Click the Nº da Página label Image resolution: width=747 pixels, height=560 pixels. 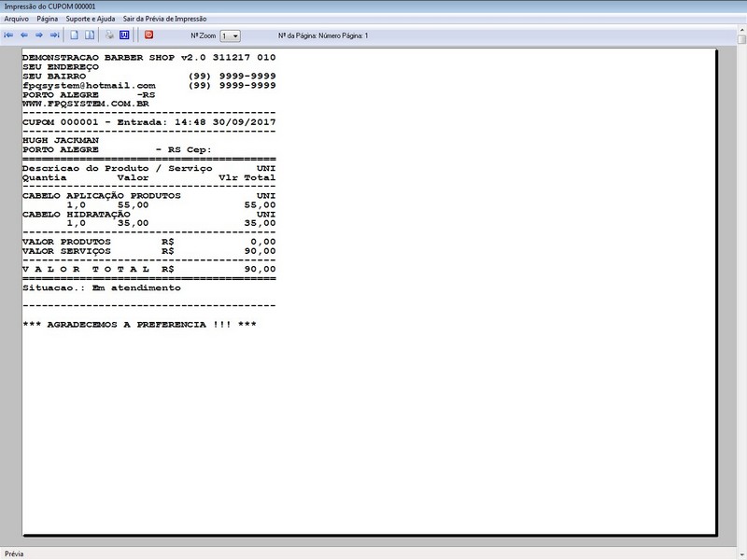pos(323,35)
